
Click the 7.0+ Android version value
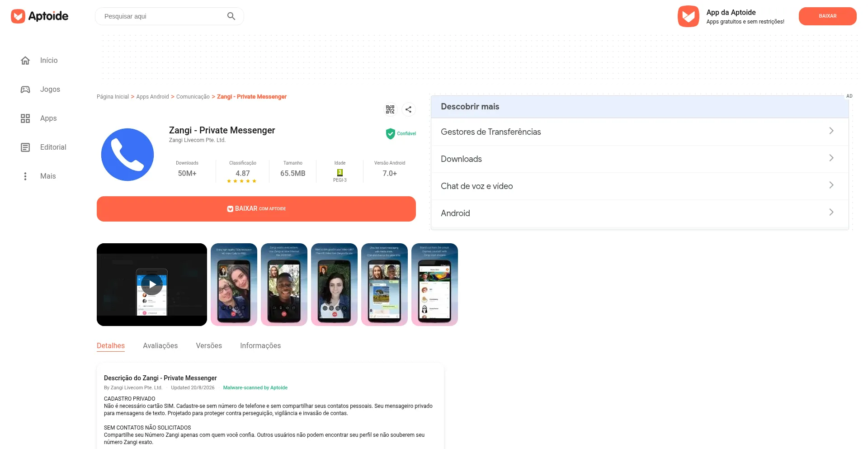[x=390, y=174]
